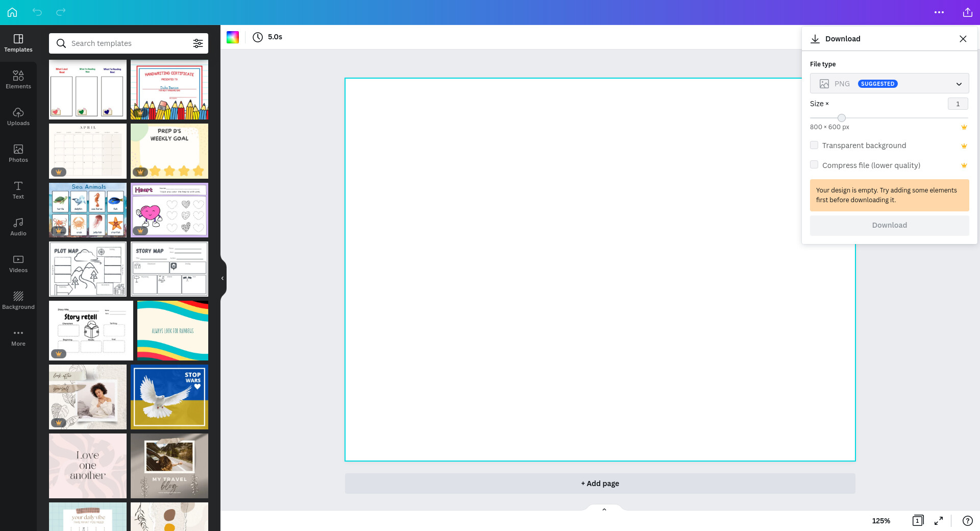Collapse the templates side panel
Image resolution: width=980 pixels, height=531 pixels.
pyautogui.click(x=223, y=278)
